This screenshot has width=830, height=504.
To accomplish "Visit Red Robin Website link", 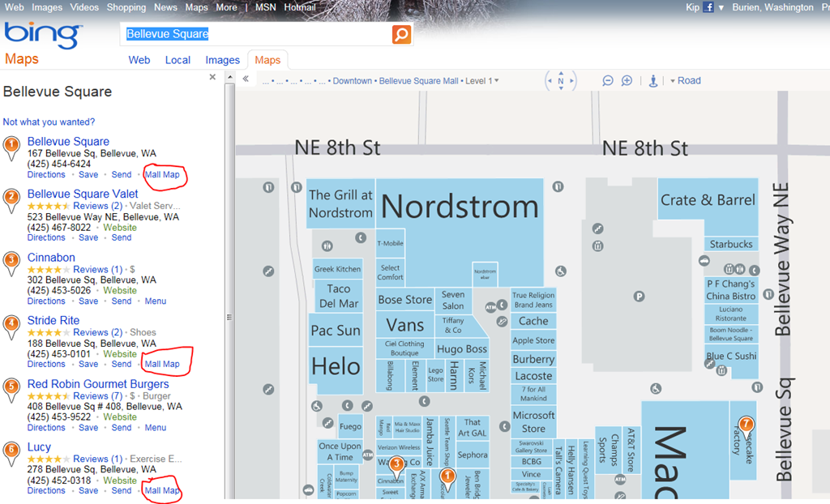I will click(x=120, y=417).
